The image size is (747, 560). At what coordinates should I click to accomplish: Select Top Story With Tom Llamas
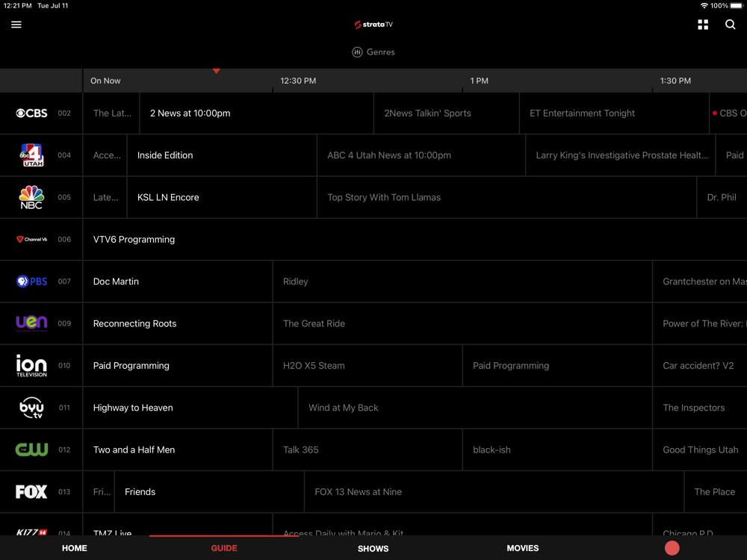[506, 197]
